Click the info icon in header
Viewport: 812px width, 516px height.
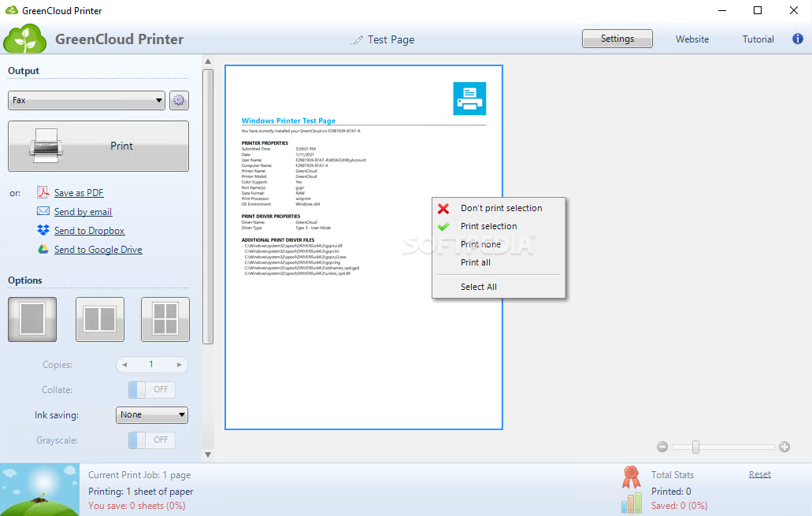pos(798,39)
